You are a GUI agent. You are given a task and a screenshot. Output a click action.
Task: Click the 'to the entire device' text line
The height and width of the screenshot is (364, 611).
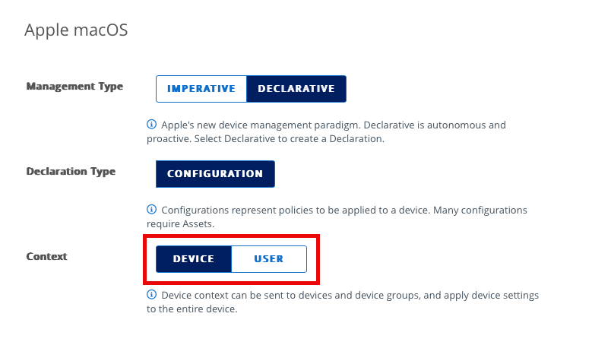192,309
